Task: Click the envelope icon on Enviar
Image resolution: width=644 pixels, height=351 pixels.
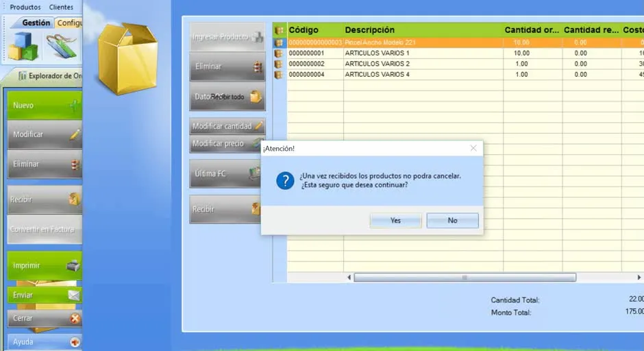Action: (x=74, y=295)
